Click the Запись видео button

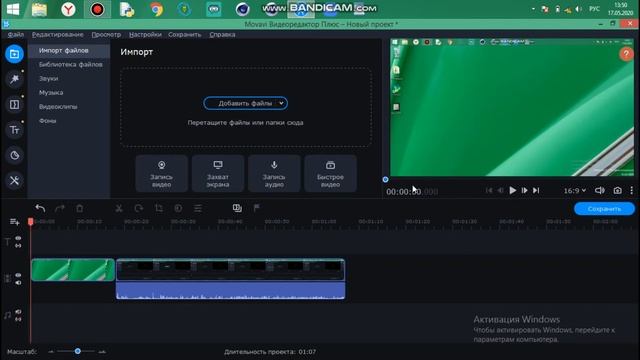pos(161,173)
